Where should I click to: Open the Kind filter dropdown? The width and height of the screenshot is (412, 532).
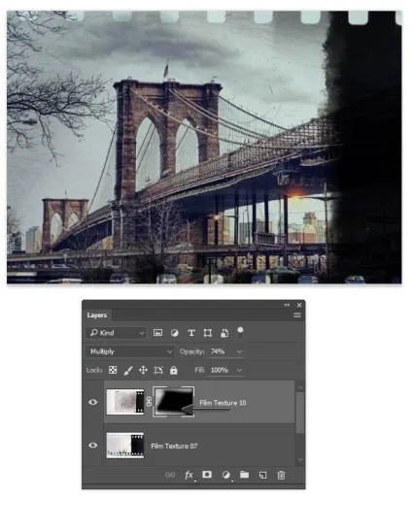[x=116, y=333]
